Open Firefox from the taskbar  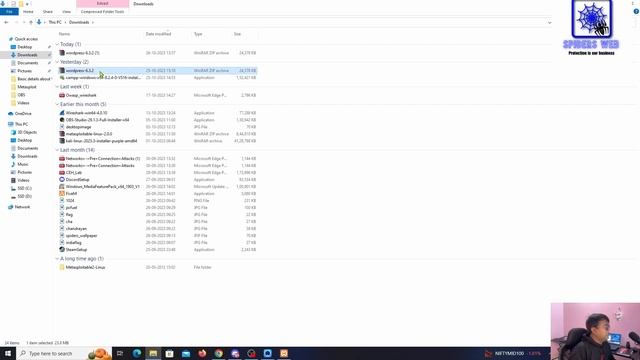(202, 353)
